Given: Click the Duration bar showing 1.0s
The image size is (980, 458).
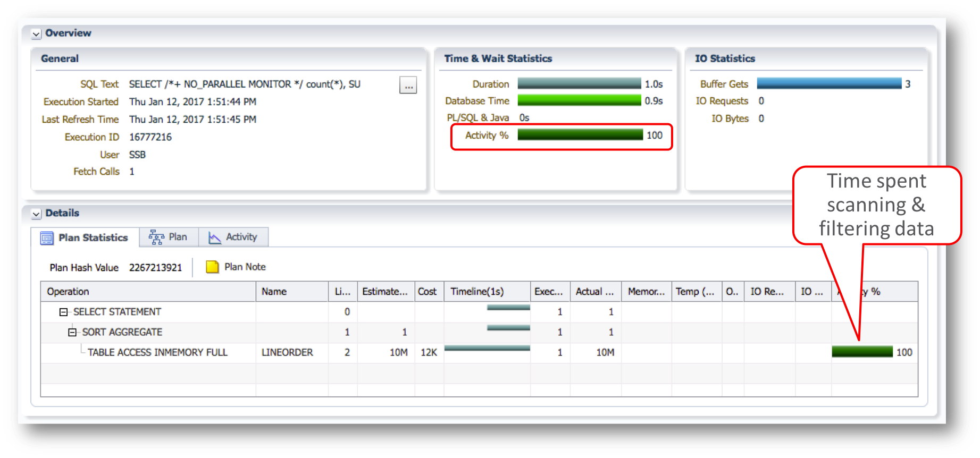Looking at the screenshot, I should [579, 83].
